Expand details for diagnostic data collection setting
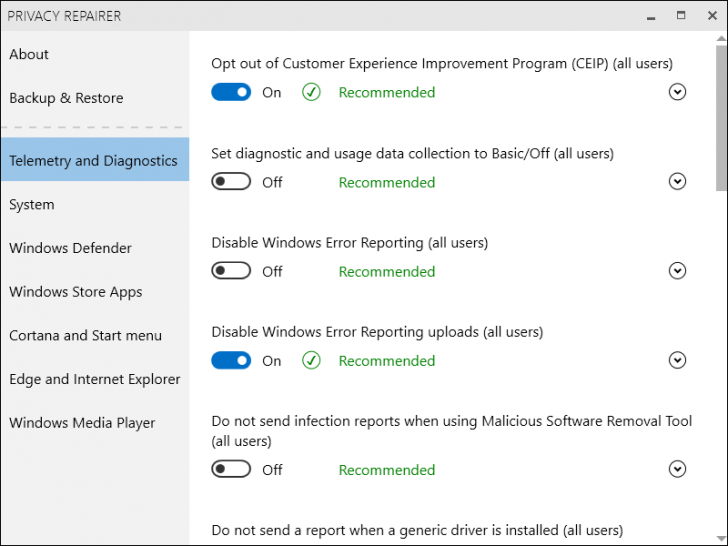728x546 pixels. (677, 182)
